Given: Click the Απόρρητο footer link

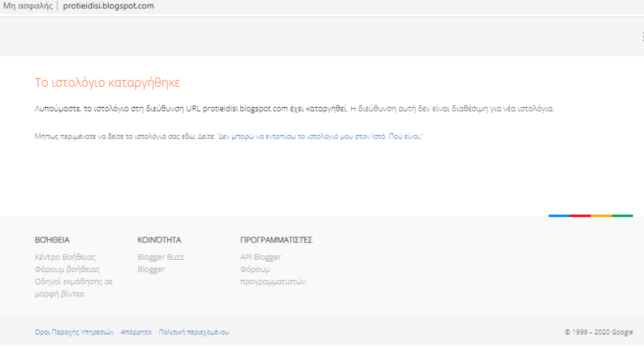Looking at the screenshot, I should click(x=136, y=332).
